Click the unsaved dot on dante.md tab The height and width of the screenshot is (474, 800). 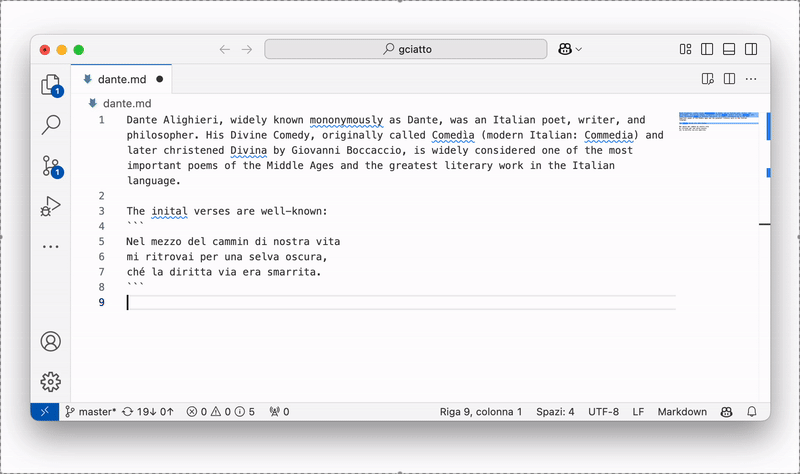coord(160,79)
